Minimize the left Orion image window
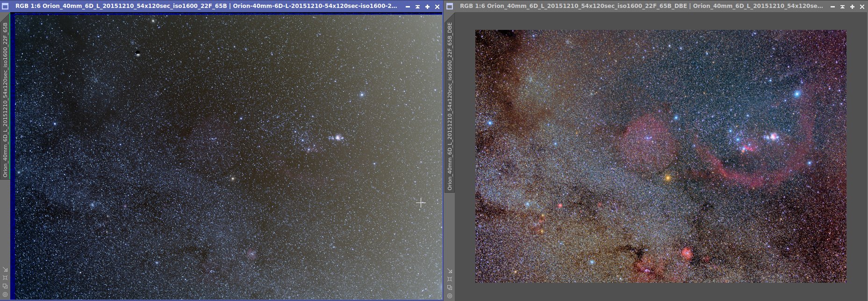This screenshot has height=301, width=868. 408,7
